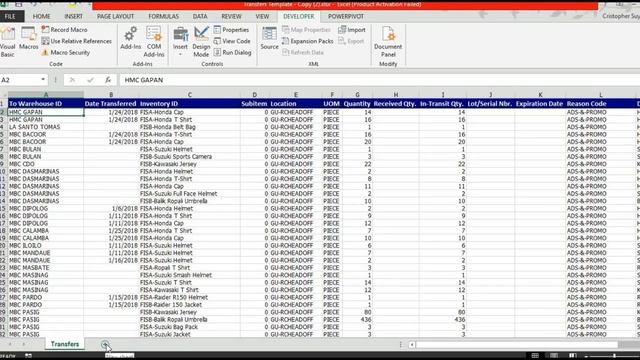Select cell 'FISB-Suzuki Sports Camera'
Image resolution: width=640 pixels, height=360 pixels.
[x=189, y=157]
